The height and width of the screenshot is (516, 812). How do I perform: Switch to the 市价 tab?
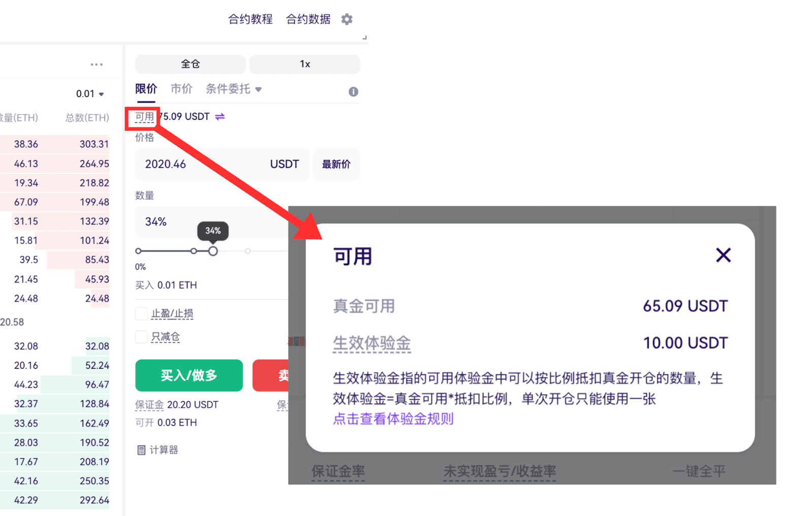181,89
